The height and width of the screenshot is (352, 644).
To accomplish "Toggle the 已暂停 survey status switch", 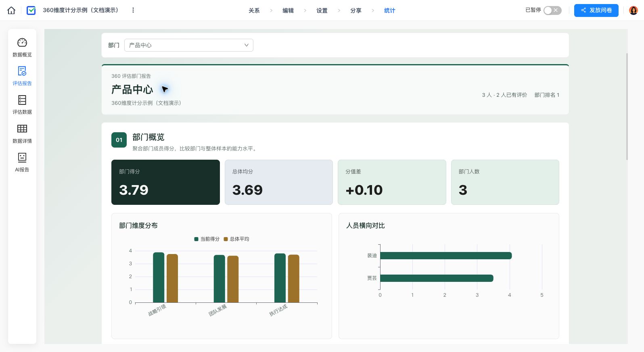I will pos(552,10).
